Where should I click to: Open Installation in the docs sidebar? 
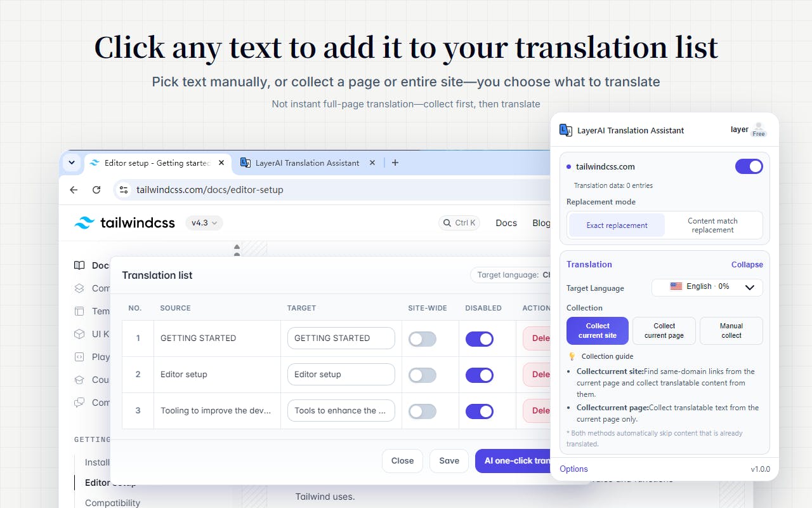(98, 462)
